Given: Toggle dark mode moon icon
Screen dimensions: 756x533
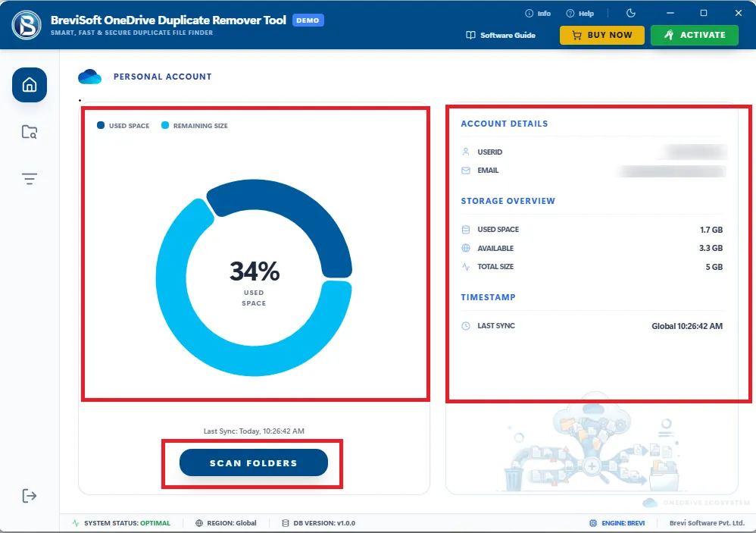Looking at the screenshot, I should 631,13.
